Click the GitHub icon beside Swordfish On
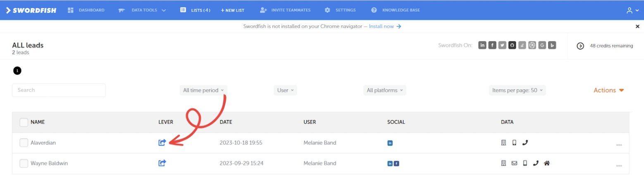 pos(512,45)
